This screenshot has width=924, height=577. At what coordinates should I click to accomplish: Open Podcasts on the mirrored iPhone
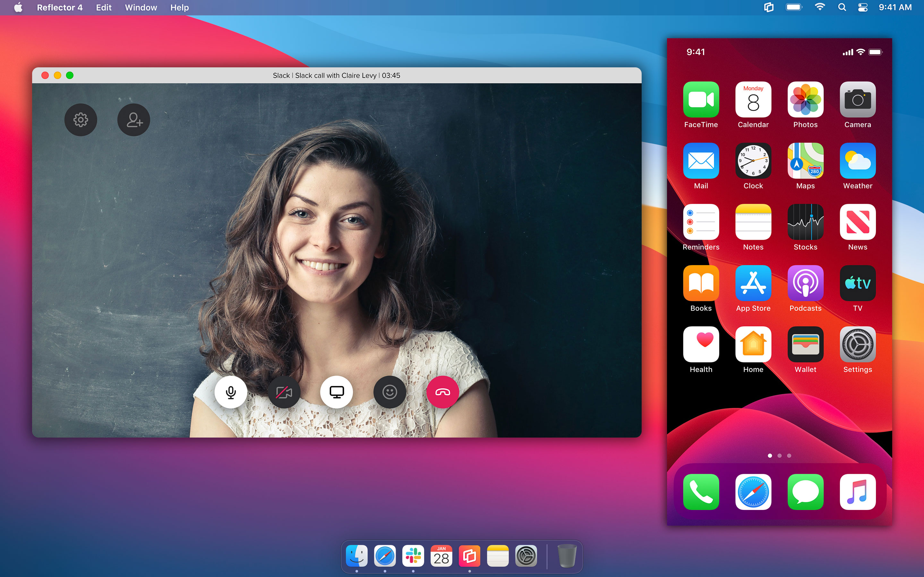(x=805, y=284)
